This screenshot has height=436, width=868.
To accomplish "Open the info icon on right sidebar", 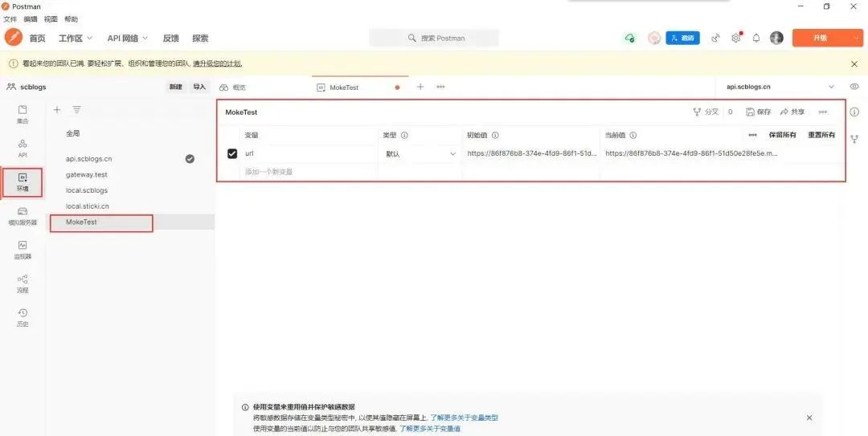I will tap(854, 112).
